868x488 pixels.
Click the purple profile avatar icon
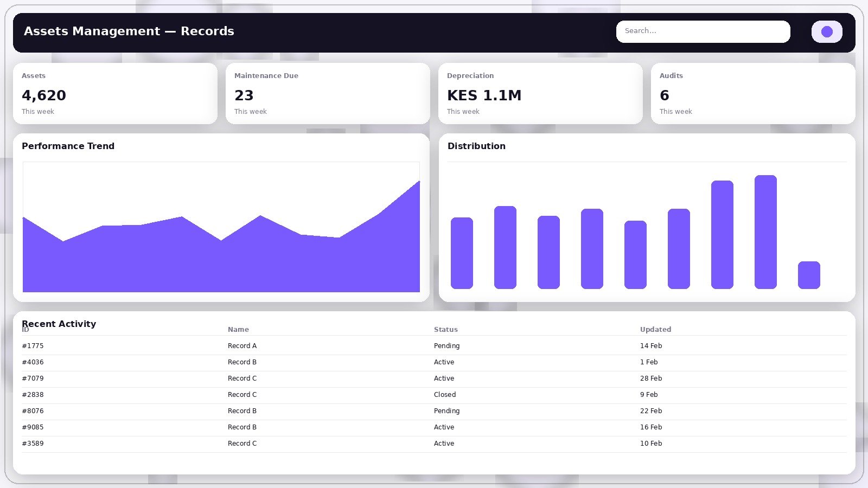pyautogui.click(x=826, y=31)
